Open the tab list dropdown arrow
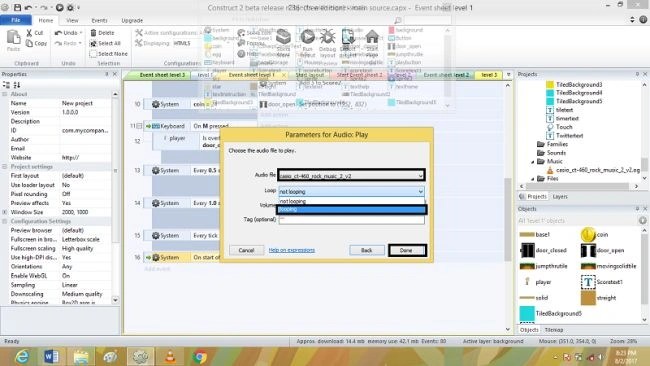This screenshot has height=366, width=650. [x=509, y=75]
